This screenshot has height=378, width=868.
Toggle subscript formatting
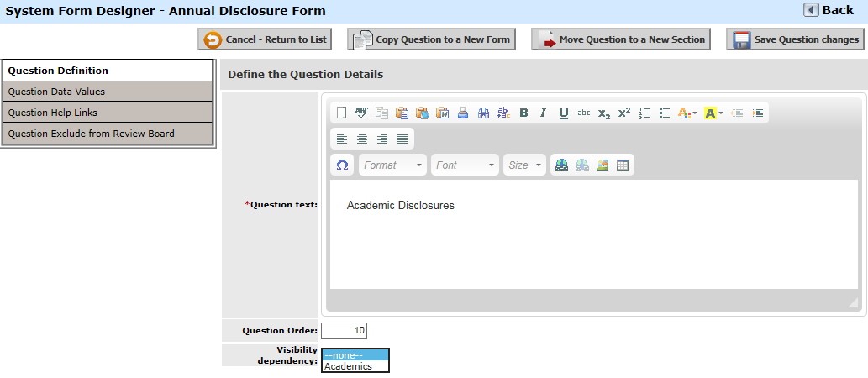tap(604, 113)
